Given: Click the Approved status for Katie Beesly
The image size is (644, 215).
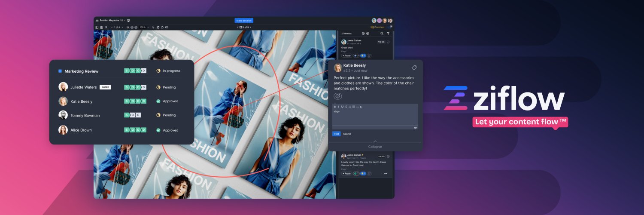Looking at the screenshot, I should coord(167,101).
